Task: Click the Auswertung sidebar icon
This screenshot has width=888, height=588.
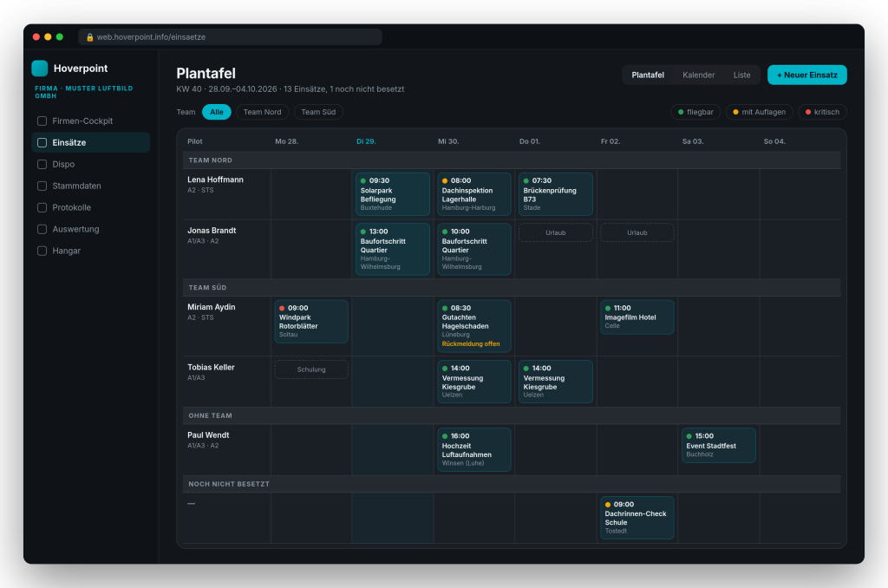Action: coord(42,229)
